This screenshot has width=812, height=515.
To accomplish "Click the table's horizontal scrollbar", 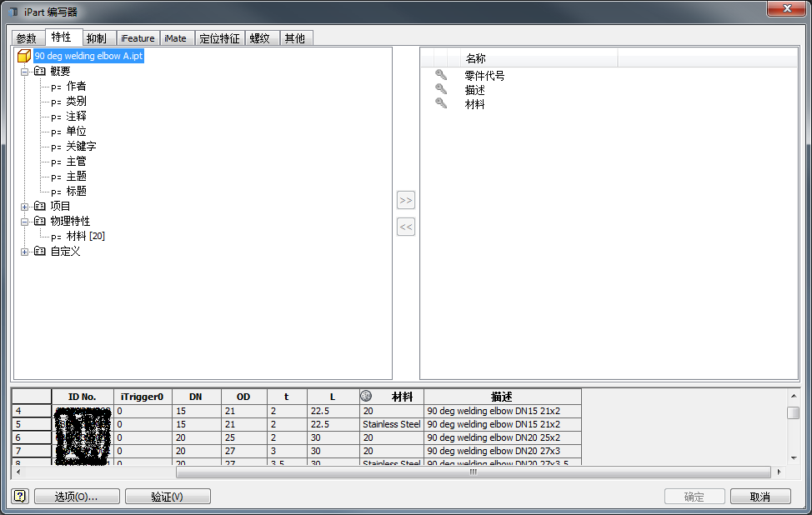I will click(473, 472).
